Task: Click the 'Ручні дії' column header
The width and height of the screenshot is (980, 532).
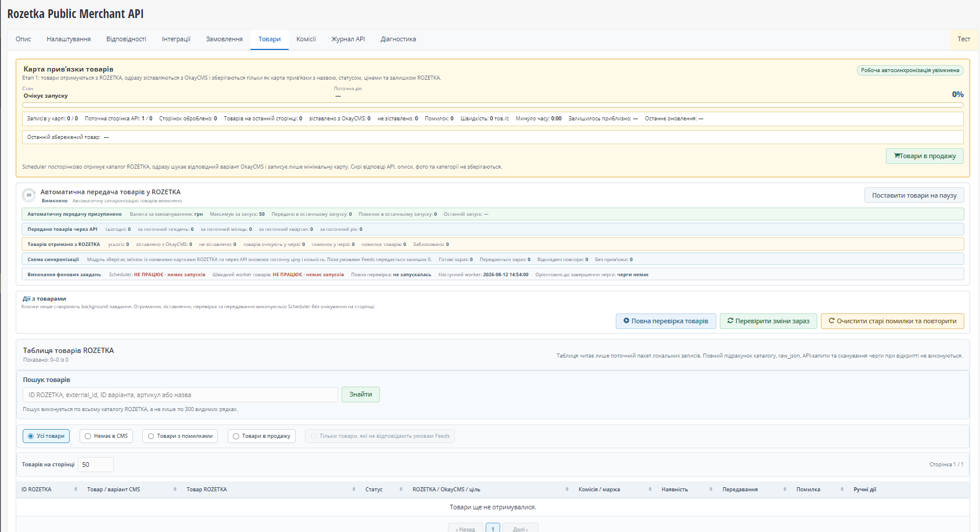Action: coord(865,490)
